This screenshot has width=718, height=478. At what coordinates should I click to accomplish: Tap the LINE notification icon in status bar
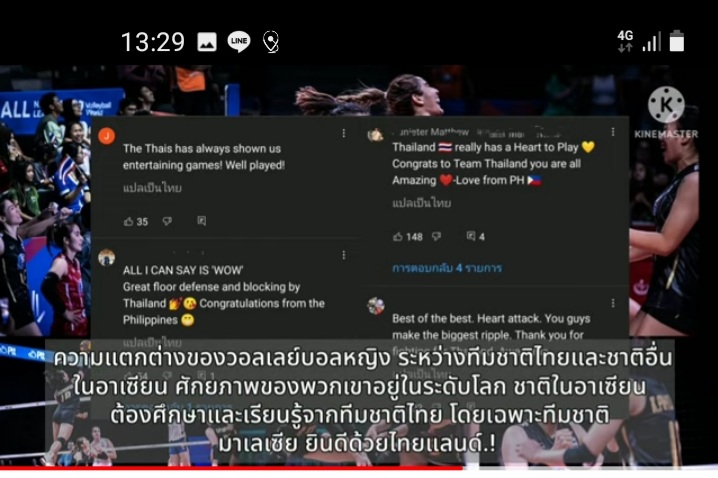point(239,42)
